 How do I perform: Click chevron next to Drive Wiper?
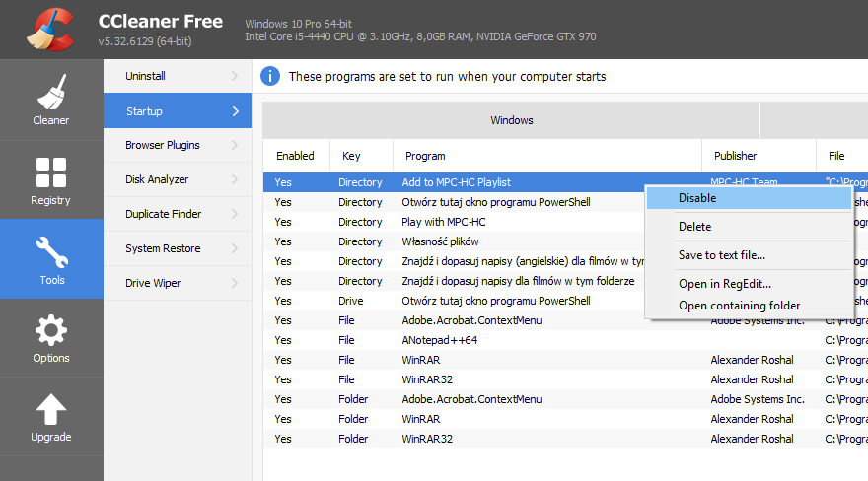click(235, 283)
